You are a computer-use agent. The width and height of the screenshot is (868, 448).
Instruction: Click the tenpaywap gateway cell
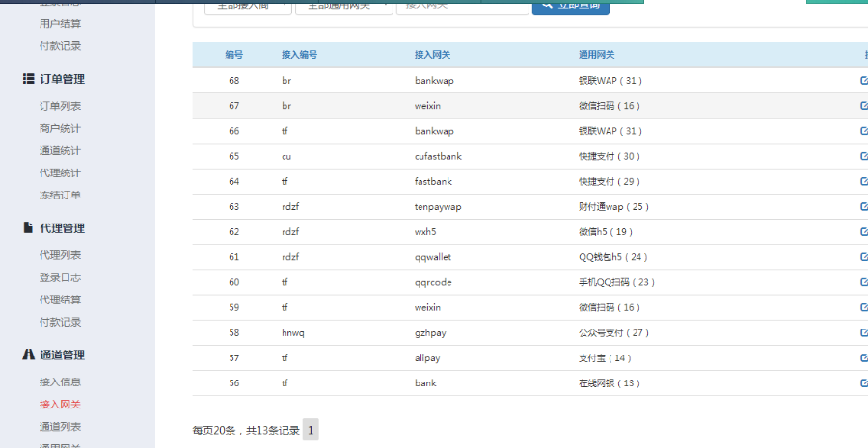coord(438,206)
